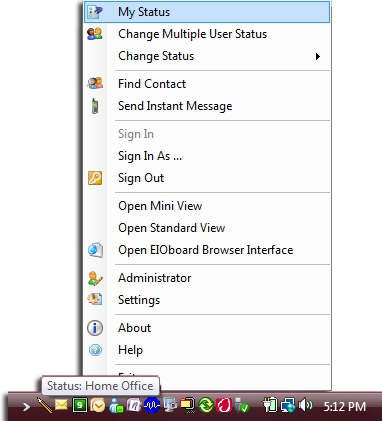Viewport: 382px width, 421px height.
Task: Click the volume speaker tray icon
Action: 306,405
